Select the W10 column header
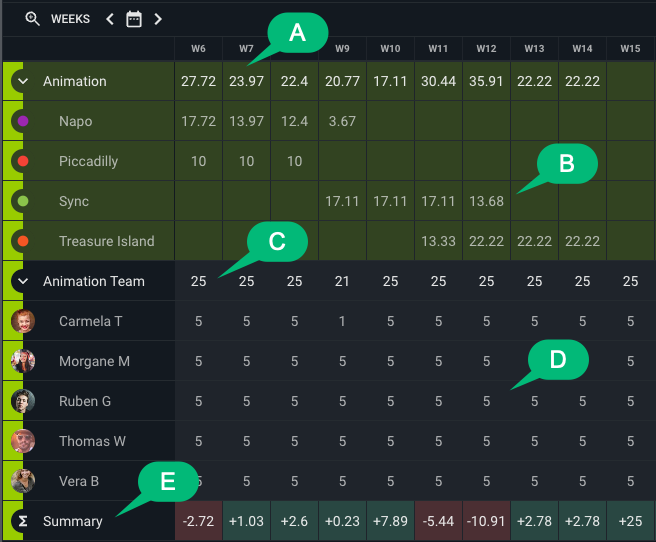The width and height of the screenshot is (656, 542). 390,48
